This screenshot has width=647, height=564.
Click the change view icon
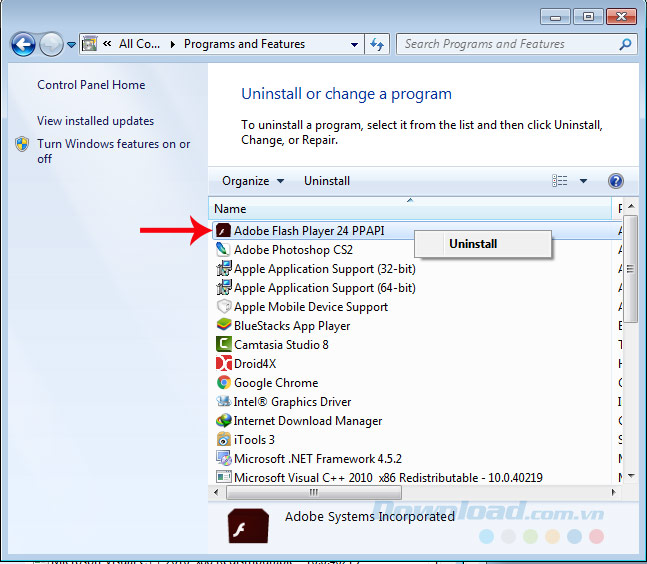click(x=560, y=181)
